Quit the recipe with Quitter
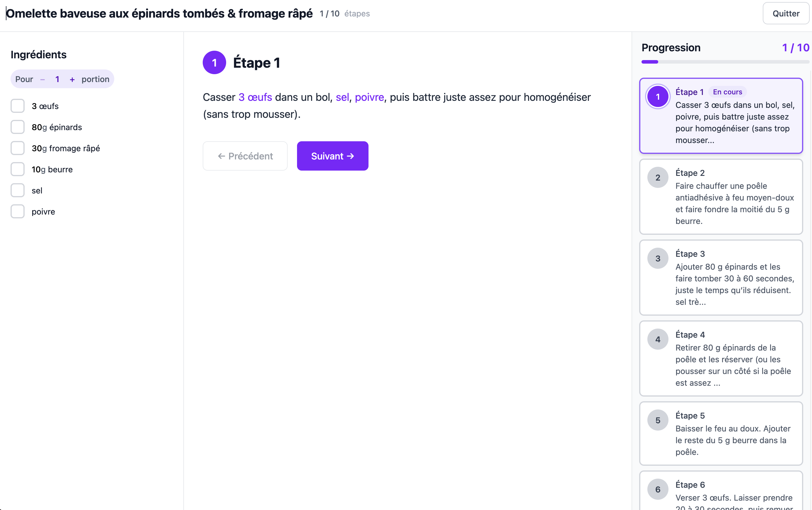The width and height of the screenshot is (812, 510). point(786,13)
